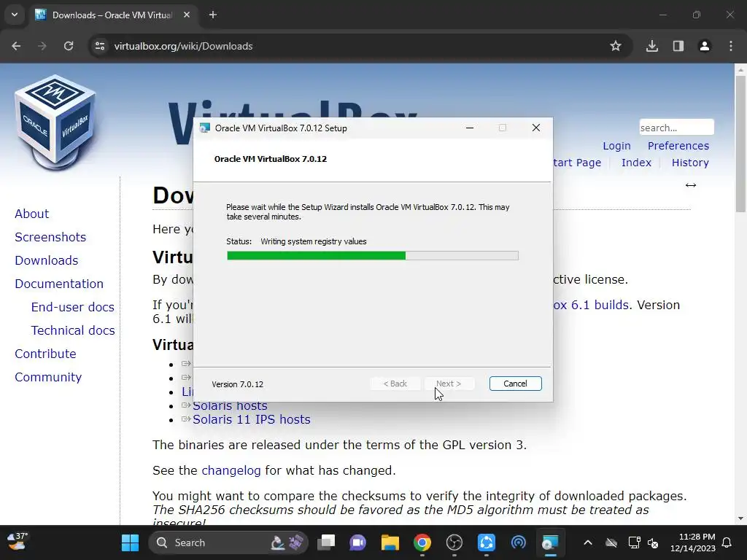Screen dimensions: 747x560
Task: Open clock and date flyout
Action: 693,542
